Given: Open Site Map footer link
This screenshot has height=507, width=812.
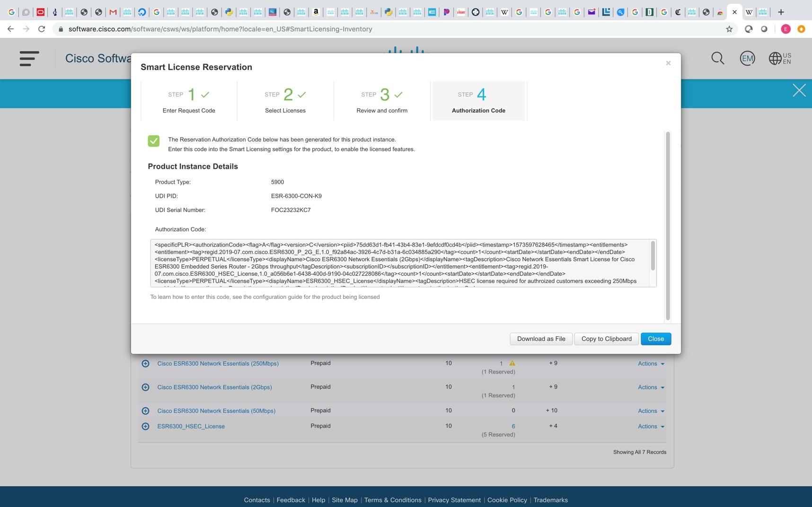Looking at the screenshot, I should (x=344, y=500).
